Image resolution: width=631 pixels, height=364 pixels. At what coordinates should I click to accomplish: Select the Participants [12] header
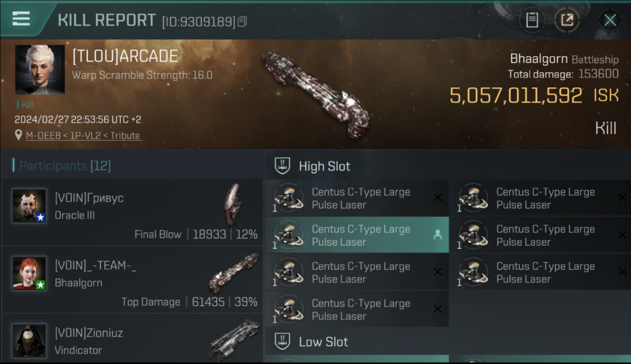65,166
